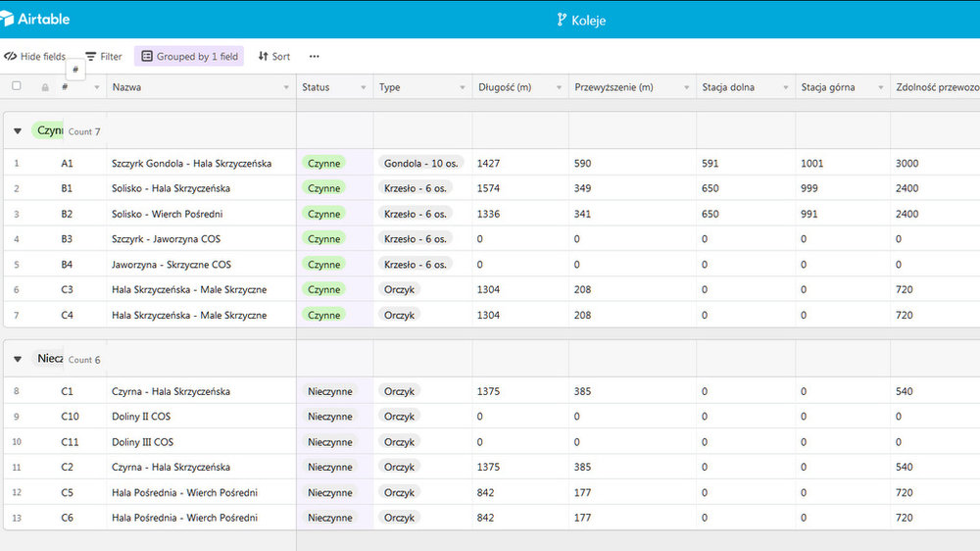Select Hala Pośrednia - Wierch Pośredni in row C6
980x551 pixels.
(201, 518)
